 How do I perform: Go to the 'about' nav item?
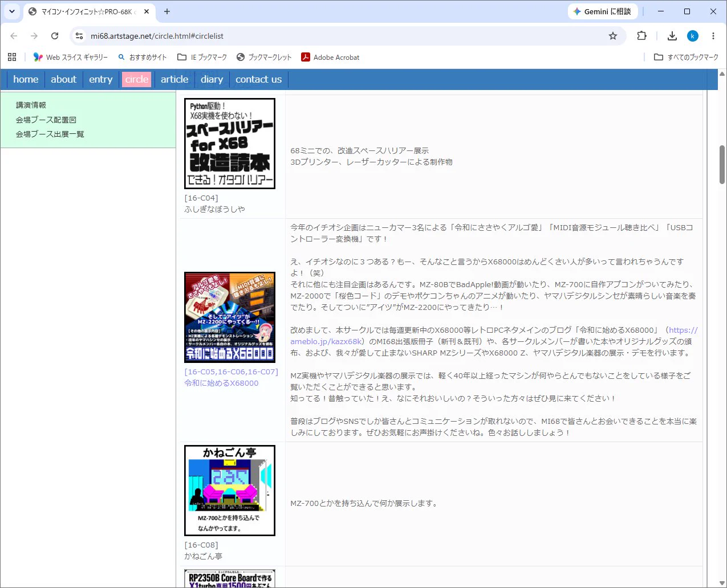tap(63, 79)
